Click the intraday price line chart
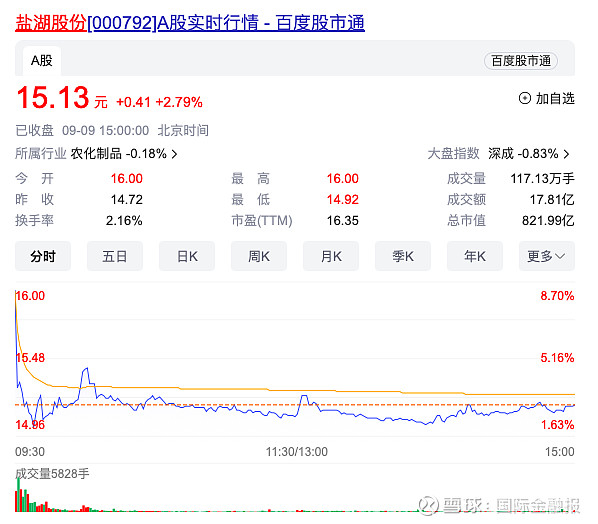 [295, 359]
